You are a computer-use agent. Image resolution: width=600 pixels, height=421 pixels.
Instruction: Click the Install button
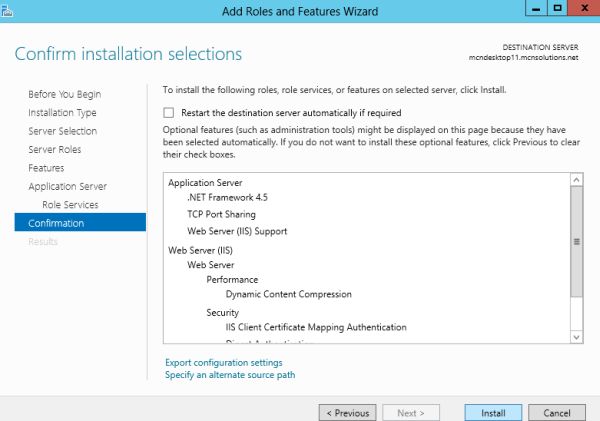click(x=493, y=412)
